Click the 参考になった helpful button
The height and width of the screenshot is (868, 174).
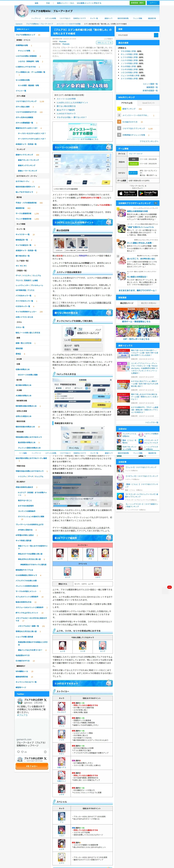coord(104,43)
